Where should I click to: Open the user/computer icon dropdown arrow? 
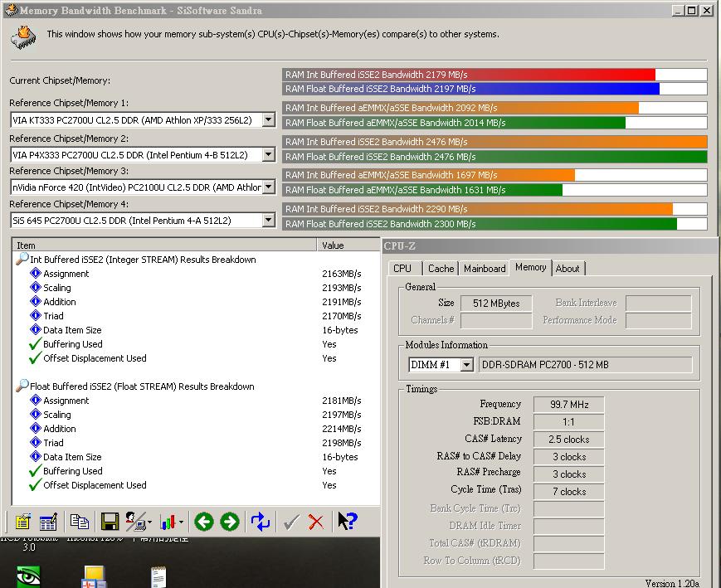click(150, 522)
